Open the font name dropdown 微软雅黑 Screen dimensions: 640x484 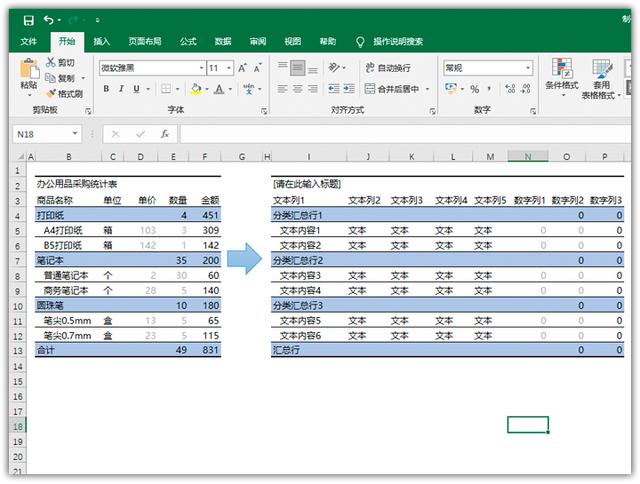(202, 68)
